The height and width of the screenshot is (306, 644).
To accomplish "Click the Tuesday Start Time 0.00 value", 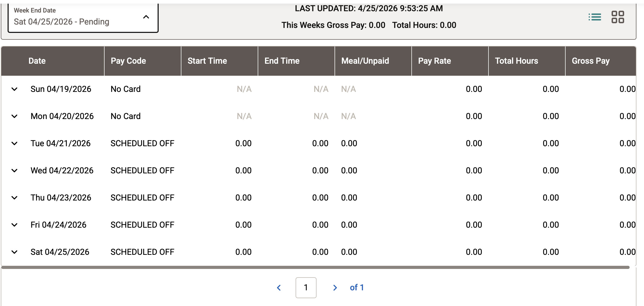I will click(243, 144).
